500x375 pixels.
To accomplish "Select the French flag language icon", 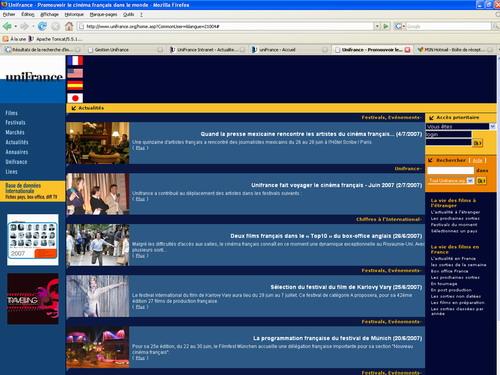I will pyautogui.click(x=75, y=61).
